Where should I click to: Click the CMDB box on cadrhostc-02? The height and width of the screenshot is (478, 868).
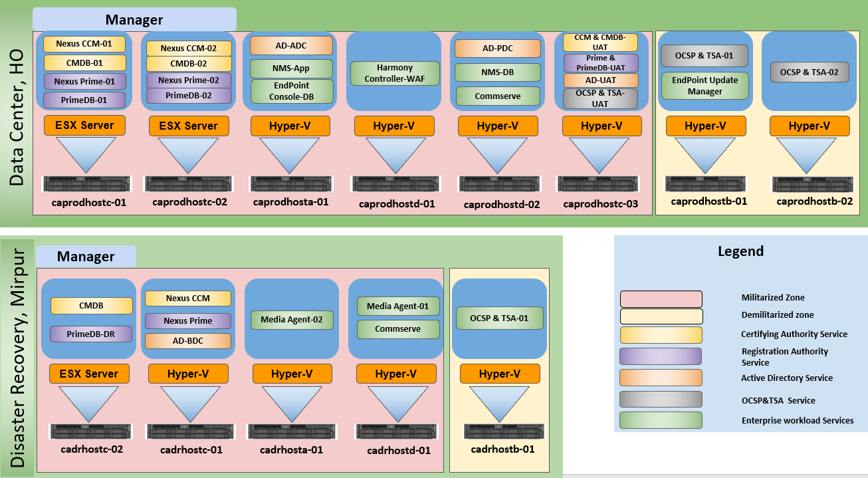[x=92, y=306]
